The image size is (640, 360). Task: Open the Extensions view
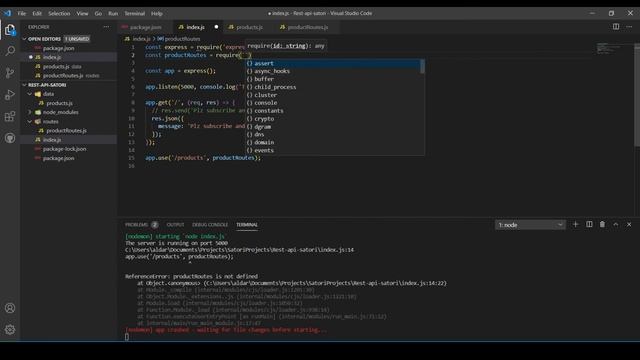10,116
